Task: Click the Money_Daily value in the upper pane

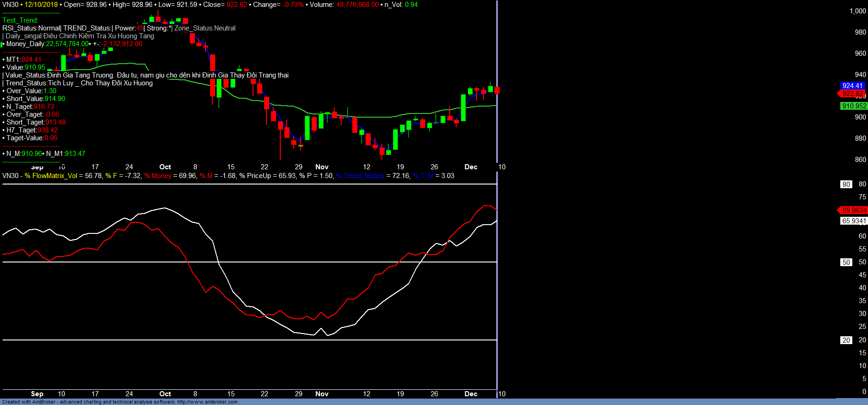Action: (67, 44)
